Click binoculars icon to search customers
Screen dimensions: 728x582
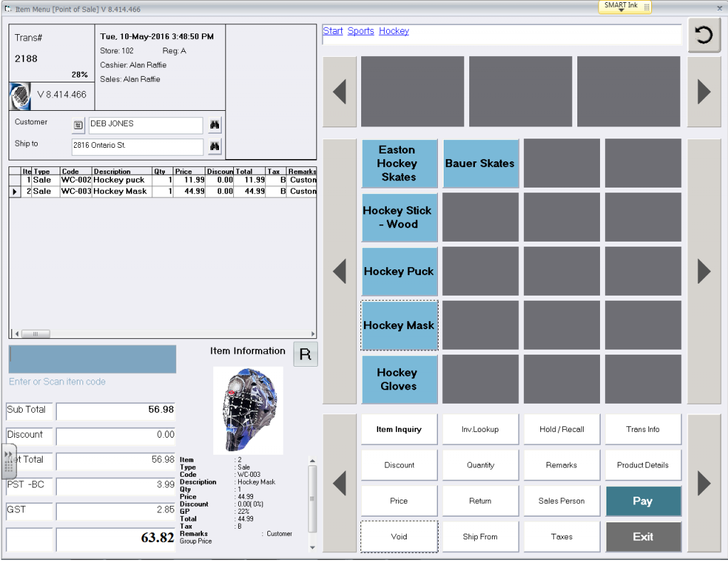pos(215,124)
